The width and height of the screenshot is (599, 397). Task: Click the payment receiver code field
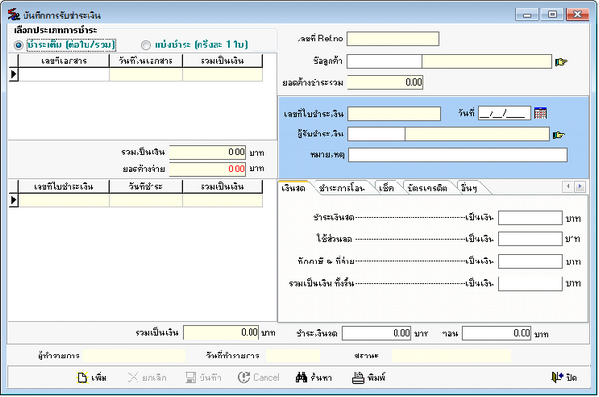376,134
